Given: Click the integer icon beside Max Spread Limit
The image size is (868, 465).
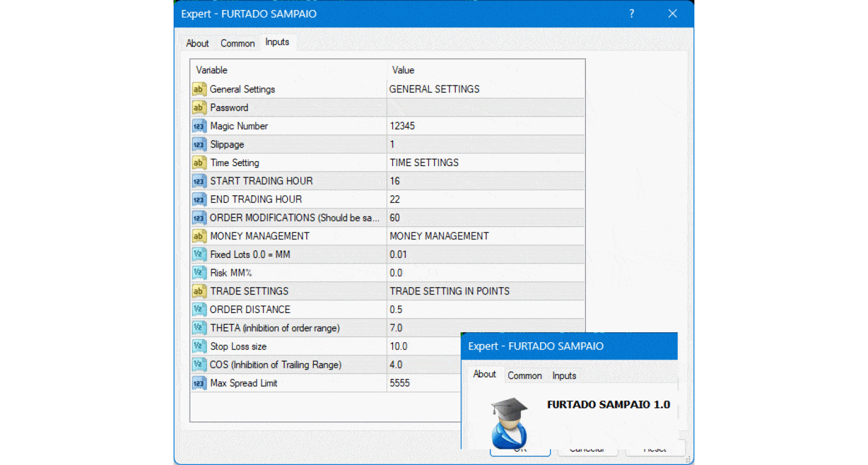Looking at the screenshot, I should click(198, 383).
